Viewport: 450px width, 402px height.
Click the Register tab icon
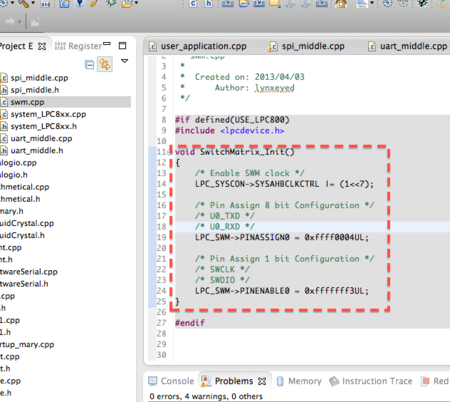tap(60, 46)
